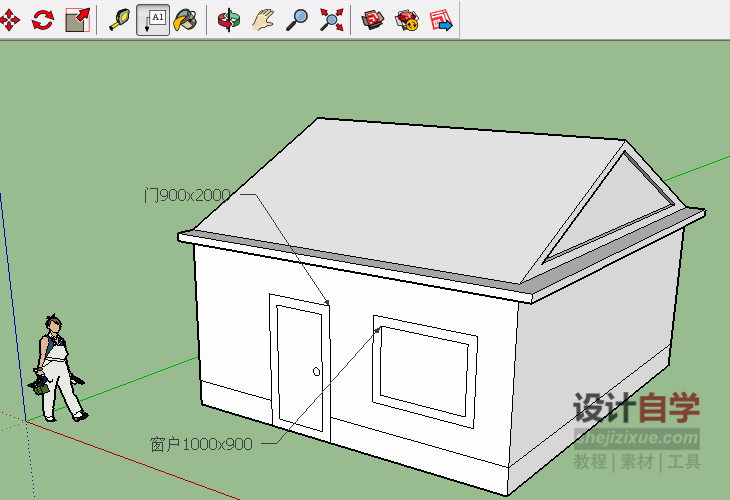Open the Extension Warehouse icon

point(407,20)
